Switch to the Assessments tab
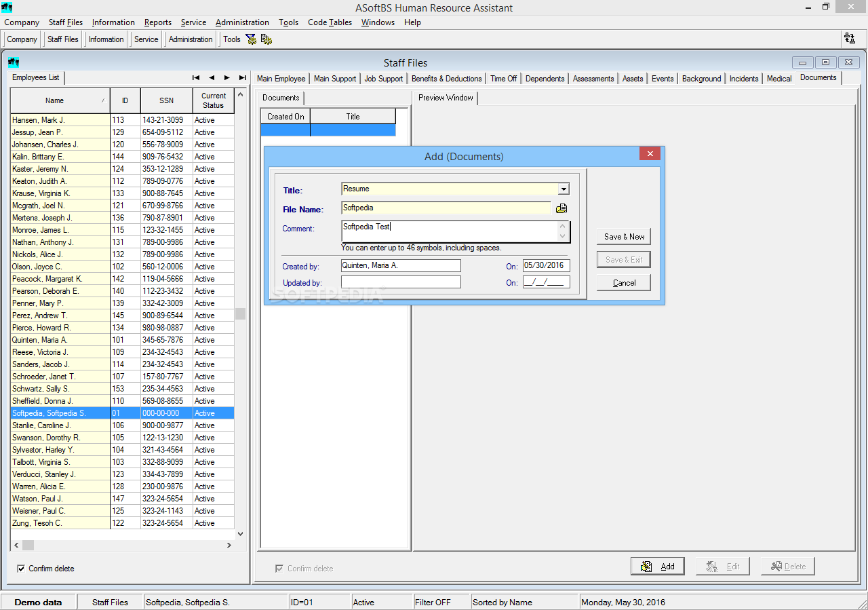868x610 pixels. coord(593,79)
